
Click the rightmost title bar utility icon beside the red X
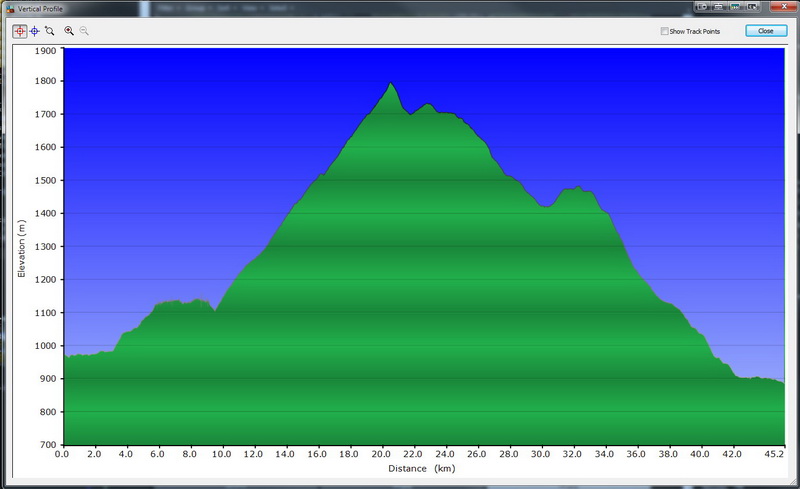pos(752,8)
